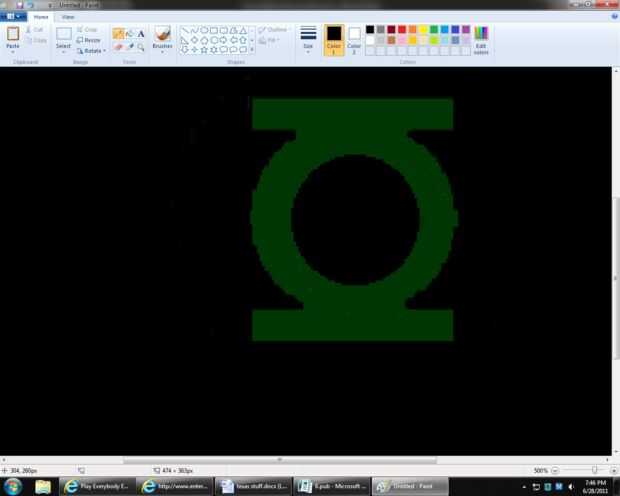The image size is (620, 496).
Task: Pick the Hexagon shape
Action: pos(214,40)
